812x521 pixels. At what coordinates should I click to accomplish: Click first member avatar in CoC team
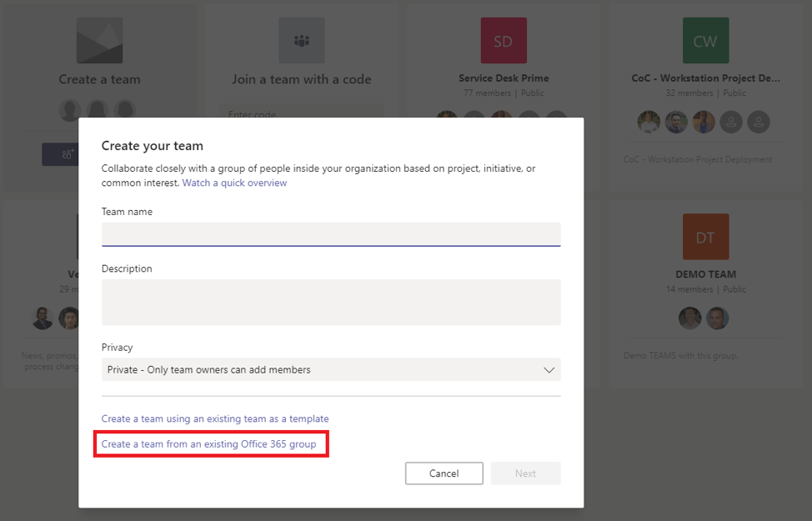(x=649, y=122)
